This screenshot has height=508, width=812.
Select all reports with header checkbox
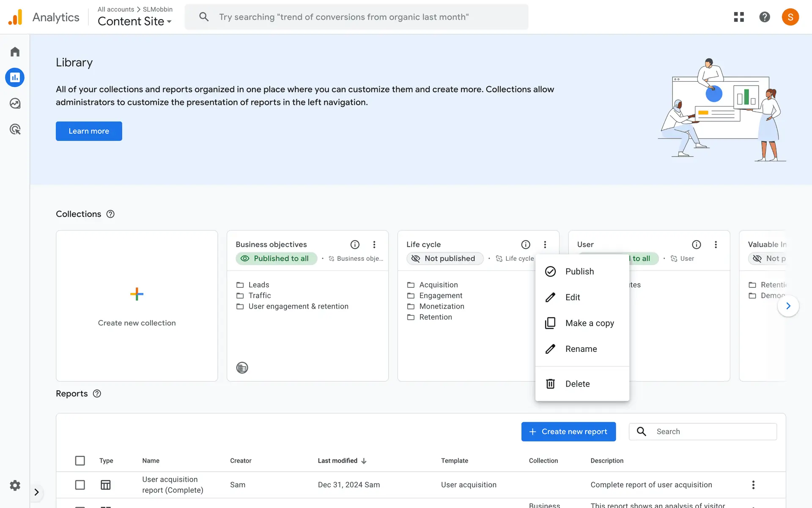click(80, 461)
